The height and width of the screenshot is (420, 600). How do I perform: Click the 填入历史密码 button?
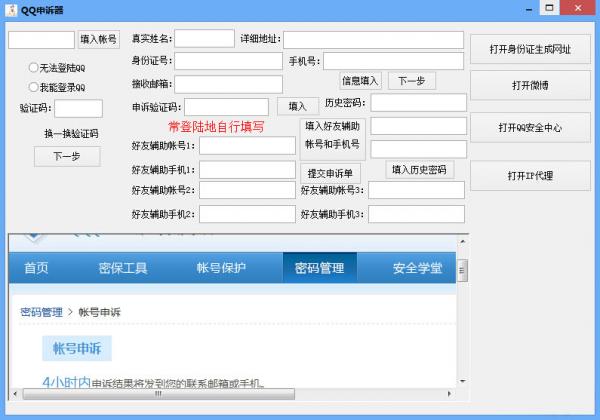click(419, 169)
